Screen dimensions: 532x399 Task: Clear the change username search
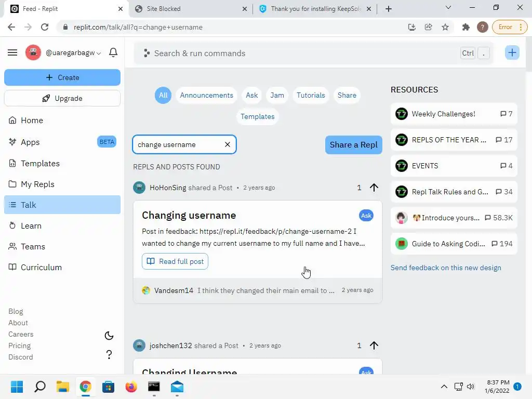pyautogui.click(x=228, y=144)
